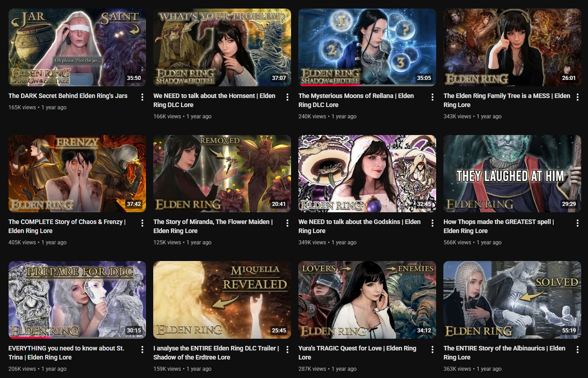This screenshot has height=378, width=588.
Task: Click the "159K views" text
Action: (167, 369)
